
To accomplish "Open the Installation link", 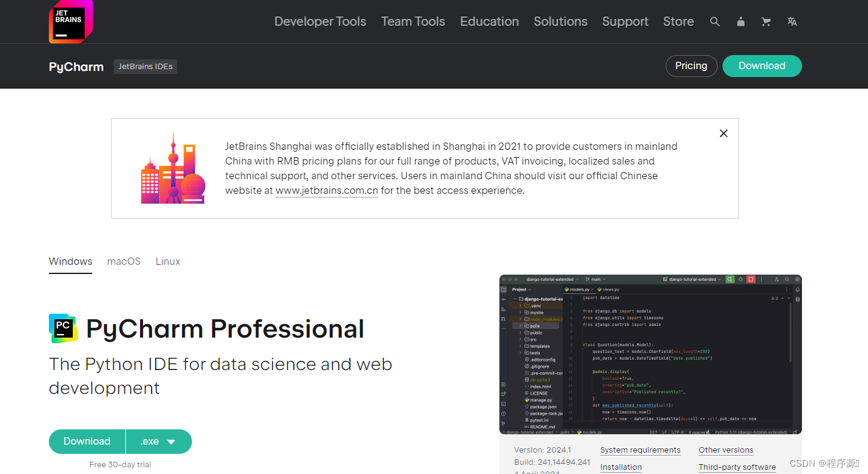I will (620, 467).
